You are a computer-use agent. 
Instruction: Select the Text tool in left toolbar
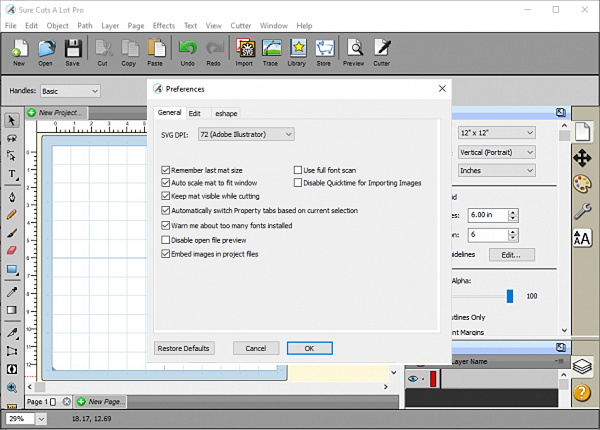12,174
